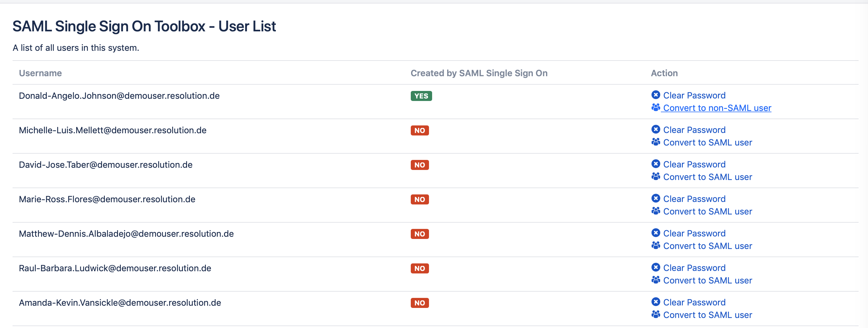Clear Password for Matthew-Dennis.Albaladejo

point(694,233)
